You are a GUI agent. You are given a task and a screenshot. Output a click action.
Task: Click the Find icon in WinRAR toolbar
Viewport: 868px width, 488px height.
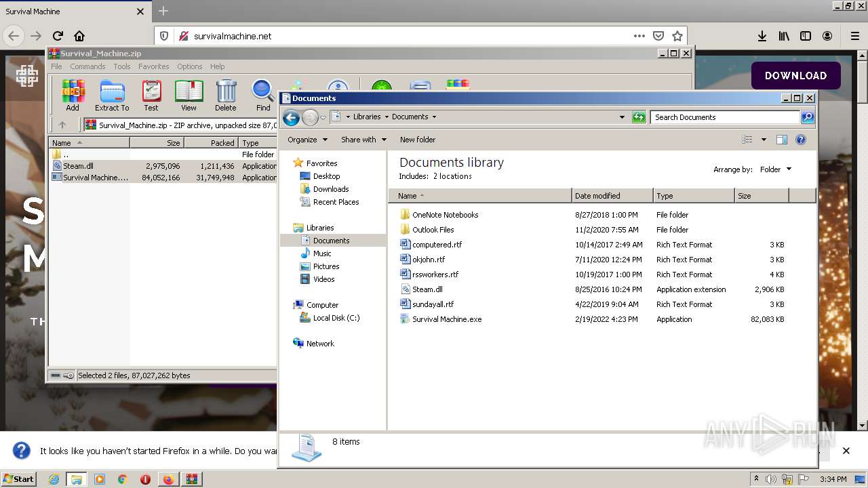263,95
